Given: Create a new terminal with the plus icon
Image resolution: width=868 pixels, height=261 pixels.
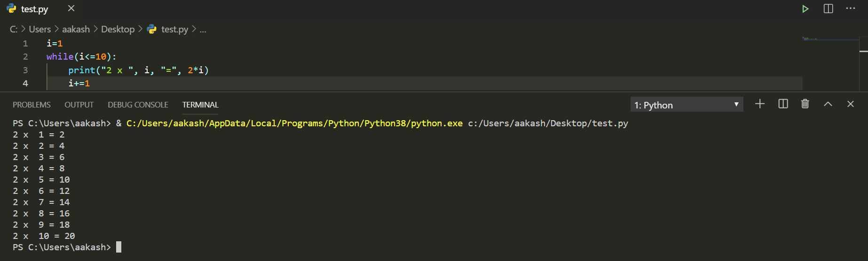Looking at the screenshot, I should [760, 104].
